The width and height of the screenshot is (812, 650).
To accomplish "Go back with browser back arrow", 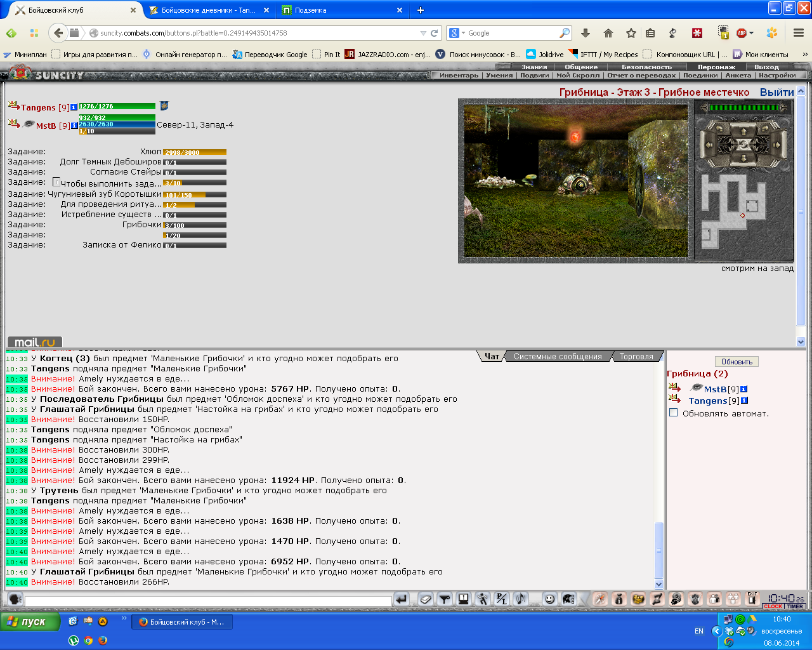I will click(58, 33).
